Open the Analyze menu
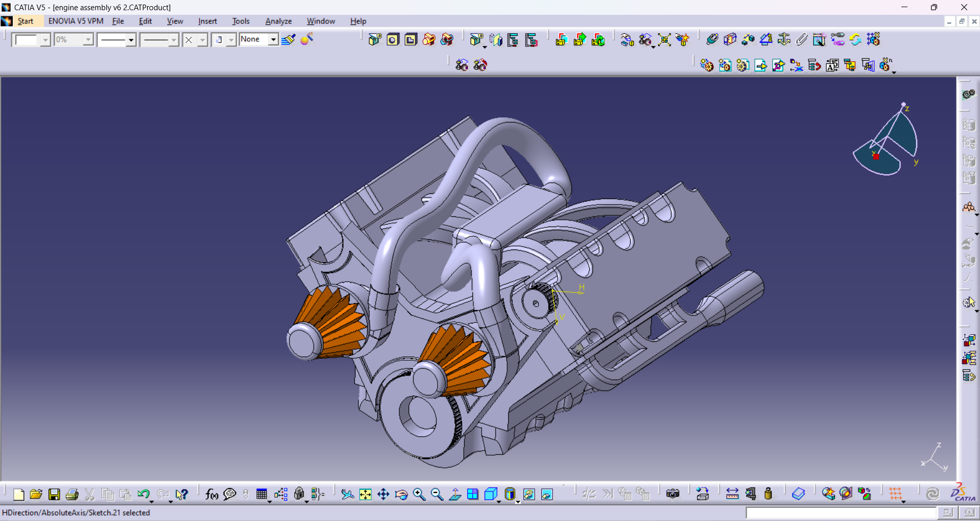 point(278,21)
